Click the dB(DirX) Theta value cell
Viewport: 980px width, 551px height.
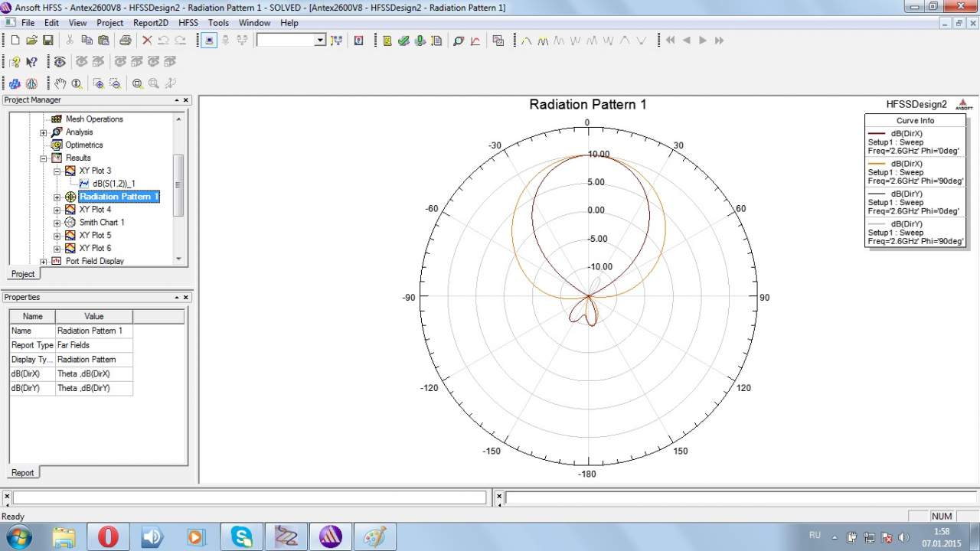93,374
